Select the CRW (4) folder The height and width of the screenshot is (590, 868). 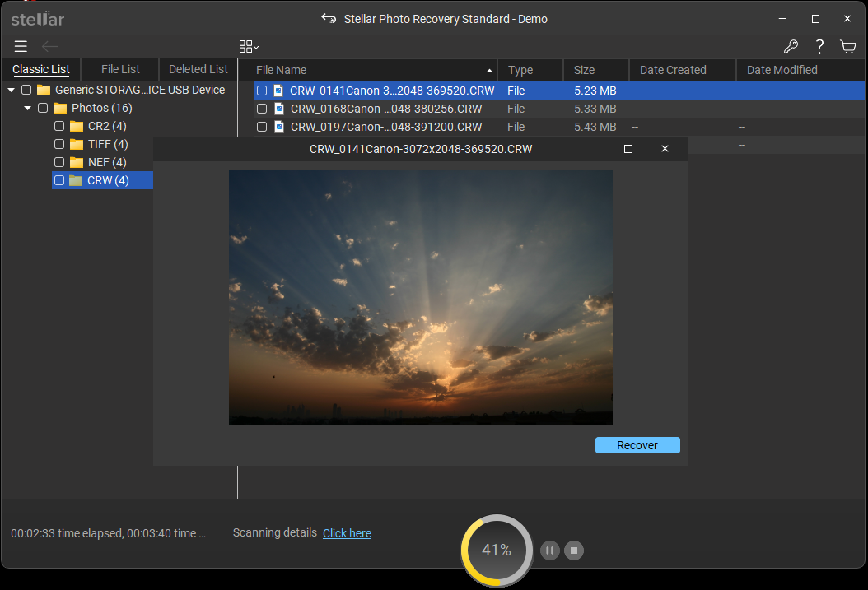[x=108, y=180]
